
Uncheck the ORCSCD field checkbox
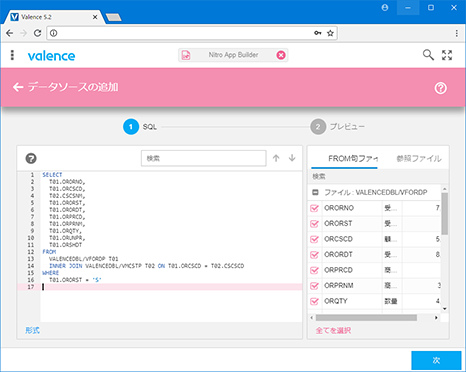314,239
